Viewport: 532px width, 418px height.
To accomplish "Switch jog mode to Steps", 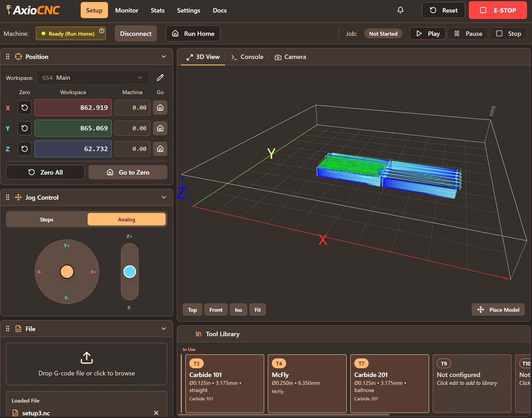I will click(x=47, y=220).
